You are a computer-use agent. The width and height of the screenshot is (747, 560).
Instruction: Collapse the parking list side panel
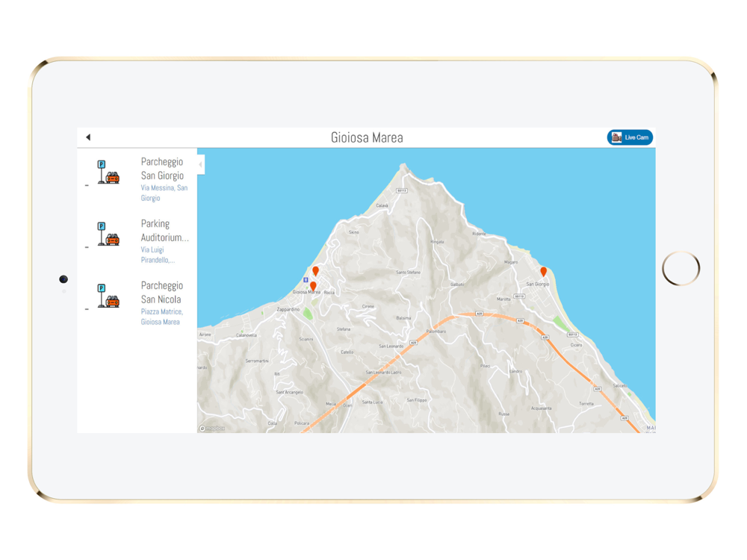pos(201,165)
